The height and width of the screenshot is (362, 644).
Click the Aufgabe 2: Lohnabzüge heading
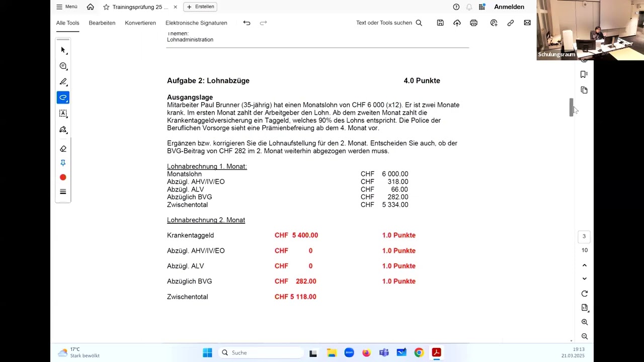pos(208,80)
